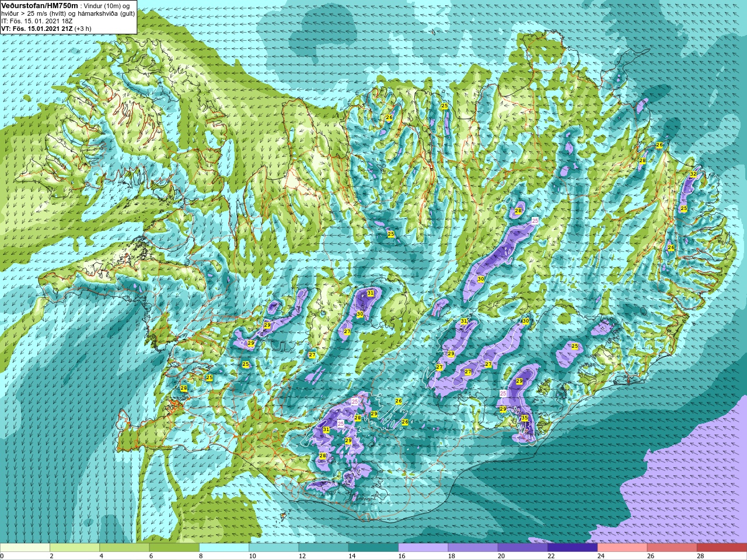Click the yellow 32 gust label
Screen dimensions: 747x560
[693, 174]
